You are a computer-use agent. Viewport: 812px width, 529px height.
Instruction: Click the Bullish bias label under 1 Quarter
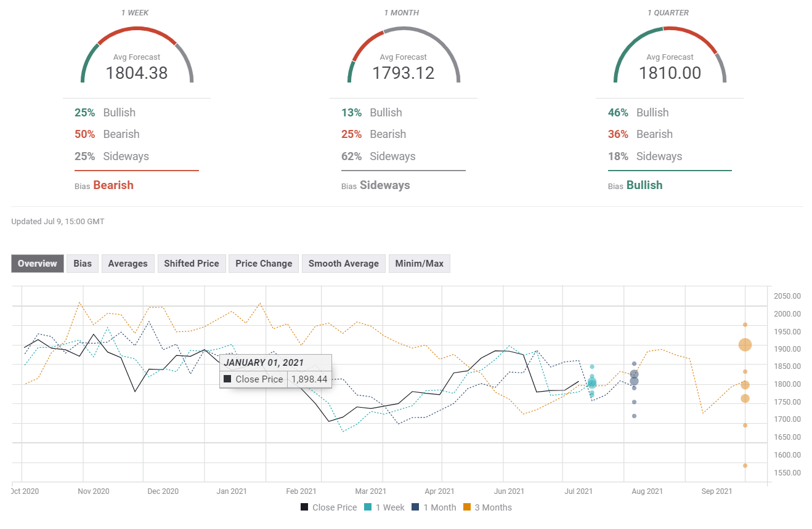[644, 185]
